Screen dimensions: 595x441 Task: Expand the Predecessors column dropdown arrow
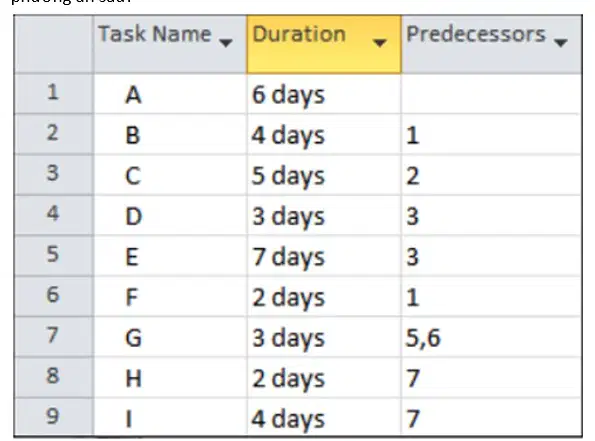point(560,43)
